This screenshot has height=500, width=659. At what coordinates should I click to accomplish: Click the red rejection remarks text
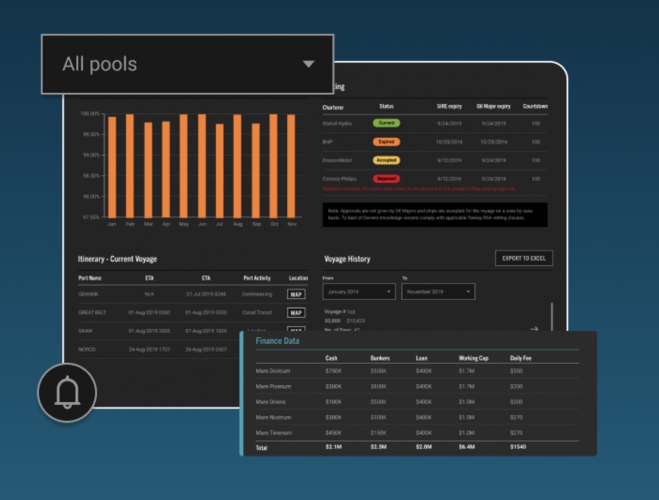tap(419, 189)
